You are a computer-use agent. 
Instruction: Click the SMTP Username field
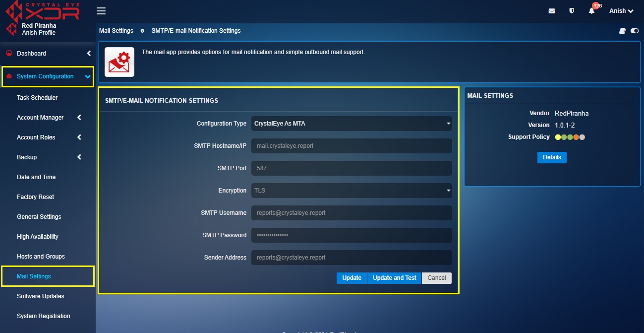click(351, 213)
